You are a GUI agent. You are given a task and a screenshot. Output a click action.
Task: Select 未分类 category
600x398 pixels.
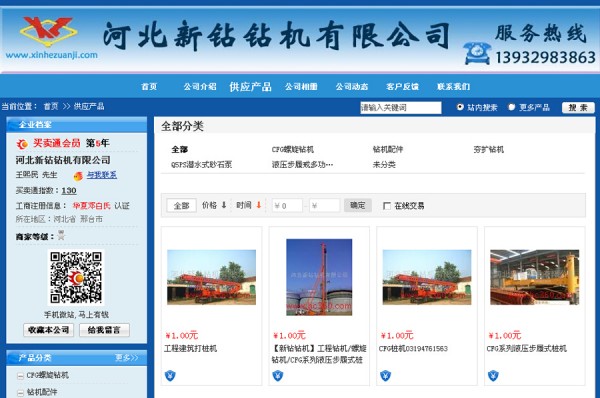point(384,165)
